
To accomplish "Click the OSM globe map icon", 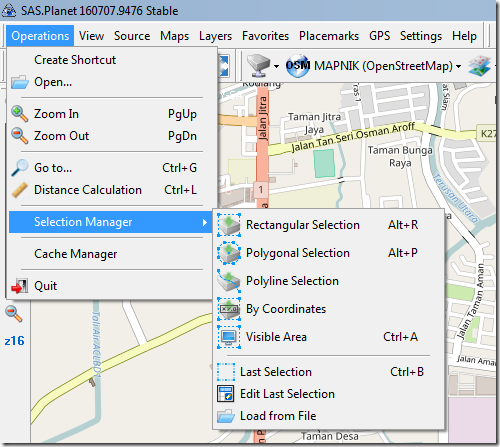I will click(298, 66).
